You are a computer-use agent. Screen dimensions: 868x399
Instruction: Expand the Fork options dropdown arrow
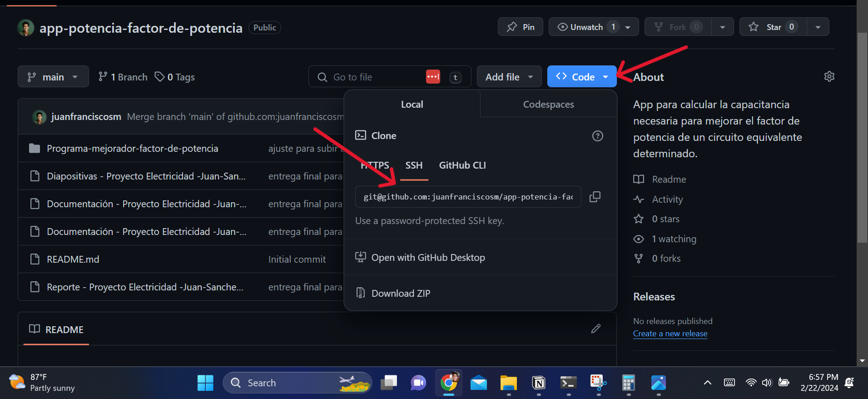[x=722, y=27]
